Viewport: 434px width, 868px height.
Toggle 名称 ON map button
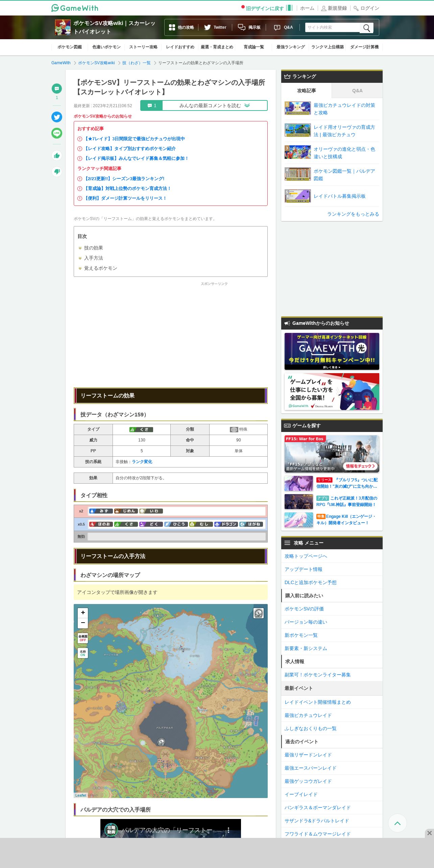coord(83,653)
